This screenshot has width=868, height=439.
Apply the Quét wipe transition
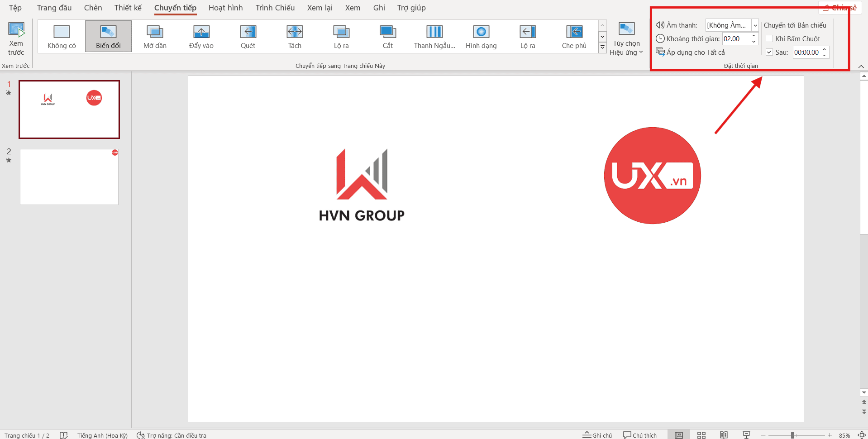[x=248, y=36]
